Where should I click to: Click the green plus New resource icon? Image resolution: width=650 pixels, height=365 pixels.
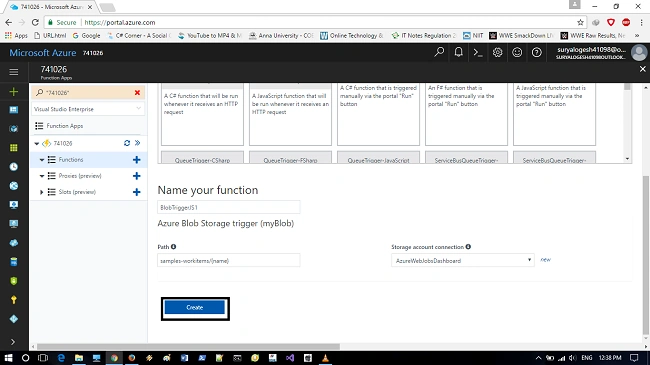(14, 92)
